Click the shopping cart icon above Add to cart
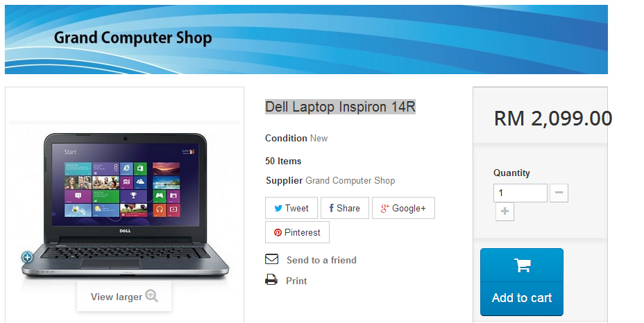The width and height of the screenshot is (644, 323). click(x=522, y=265)
